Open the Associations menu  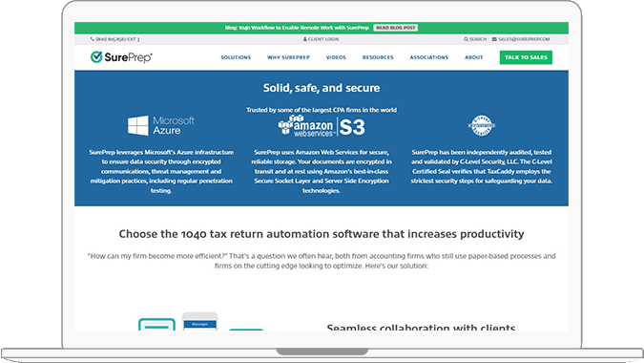[x=428, y=57]
